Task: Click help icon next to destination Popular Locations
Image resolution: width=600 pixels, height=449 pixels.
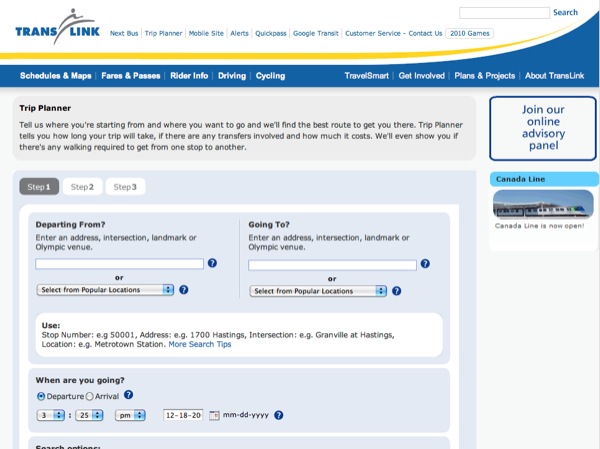Action: pyautogui.click(x=396, y=291)
